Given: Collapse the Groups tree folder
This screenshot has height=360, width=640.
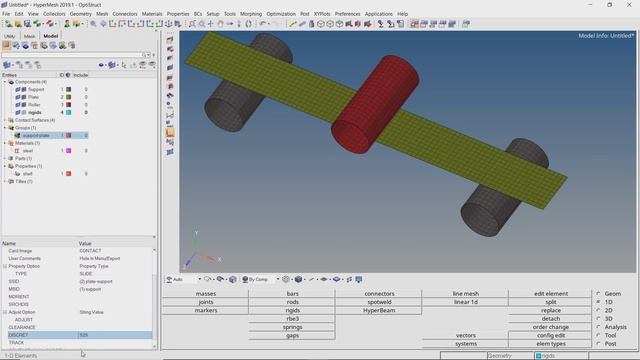Looking at the screenshot, I should (5, 128).
